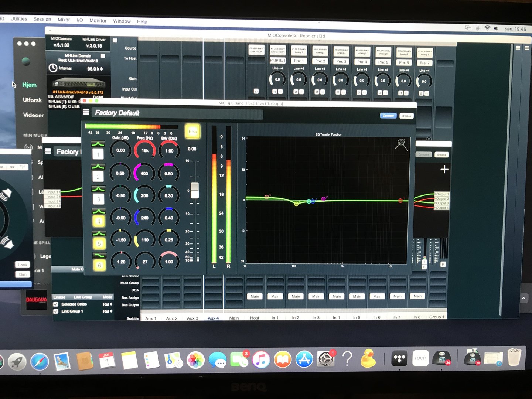Image resolution: width=532 pixels, height=399 pixels.
Task: Change the 96.0 k sample rate selector
Action: pos(95,69)
